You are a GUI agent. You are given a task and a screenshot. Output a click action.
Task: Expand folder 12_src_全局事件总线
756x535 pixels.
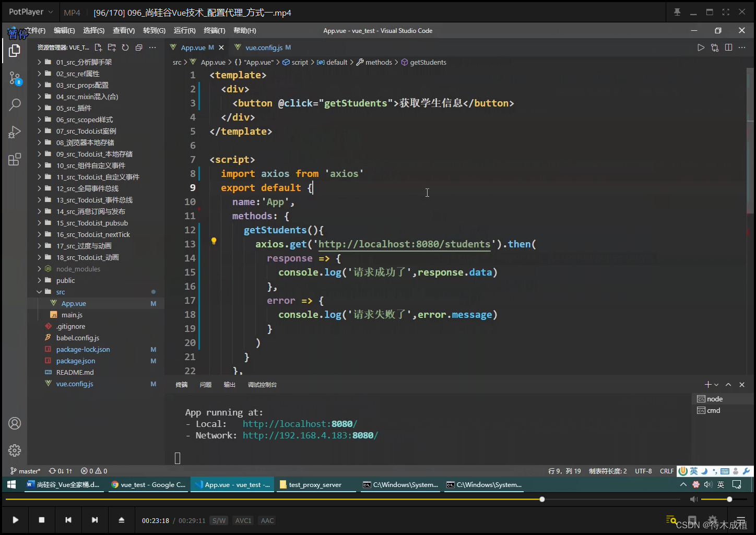[87, 188]
